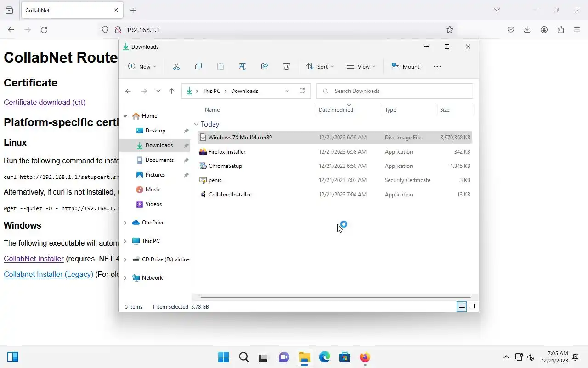Click the List all tabs chevron in Firefox
The height and width of the screenshot is (368, 588).
pyautogui.click(x=497, y=10)
